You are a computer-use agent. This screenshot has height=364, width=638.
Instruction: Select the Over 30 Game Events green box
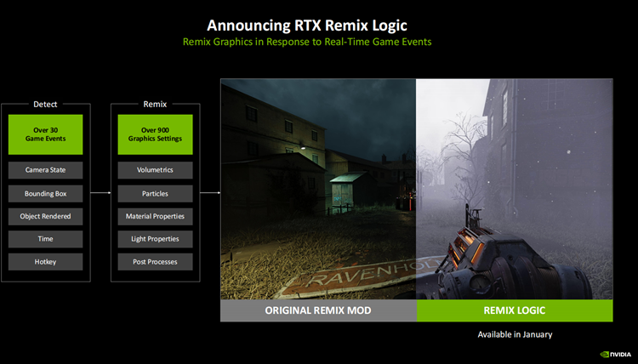(46, 134)
